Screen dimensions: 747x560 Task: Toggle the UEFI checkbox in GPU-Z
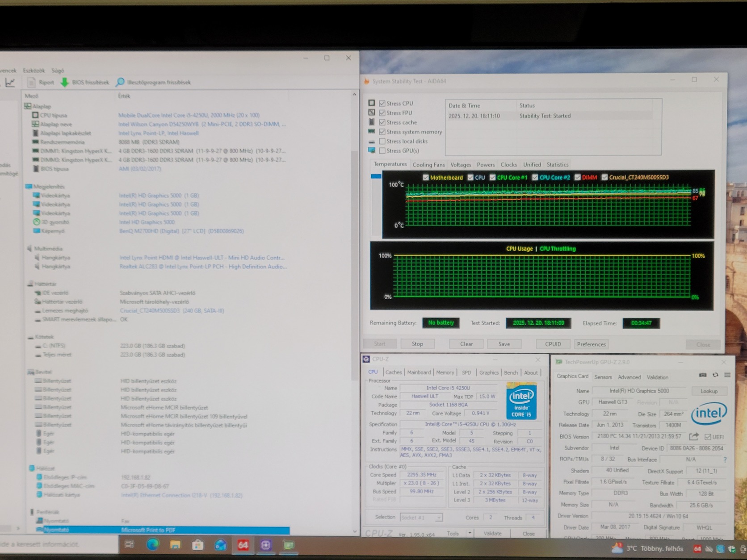(708, 437)
